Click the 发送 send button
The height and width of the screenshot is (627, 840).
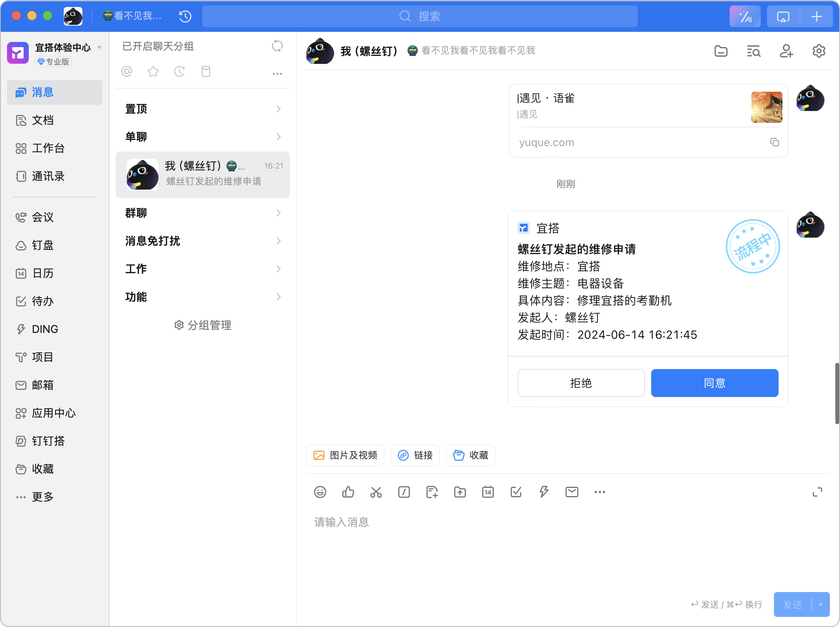(793, 604)
